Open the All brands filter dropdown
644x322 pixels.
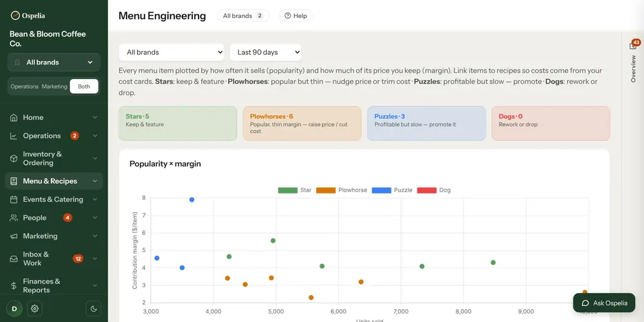coord(172,52)
